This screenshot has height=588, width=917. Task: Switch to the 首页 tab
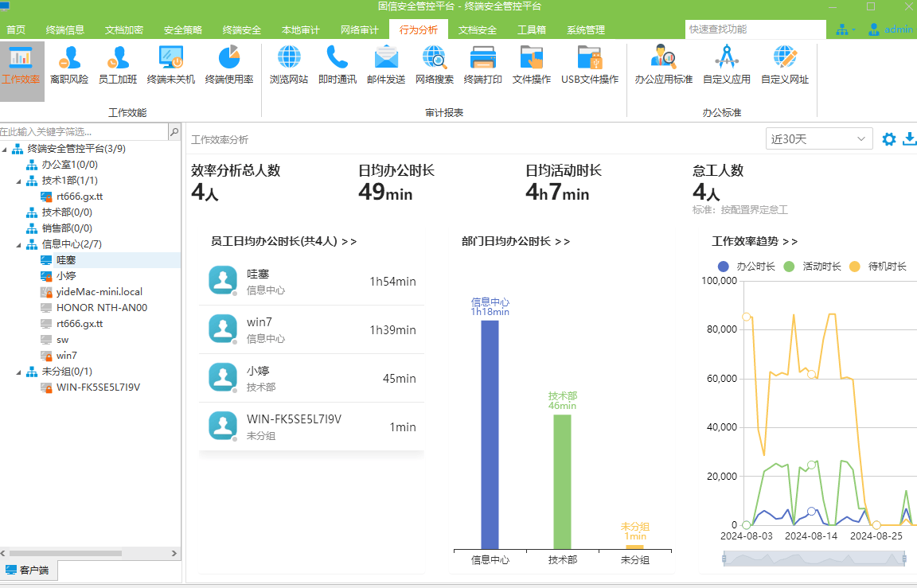[16, 29]
